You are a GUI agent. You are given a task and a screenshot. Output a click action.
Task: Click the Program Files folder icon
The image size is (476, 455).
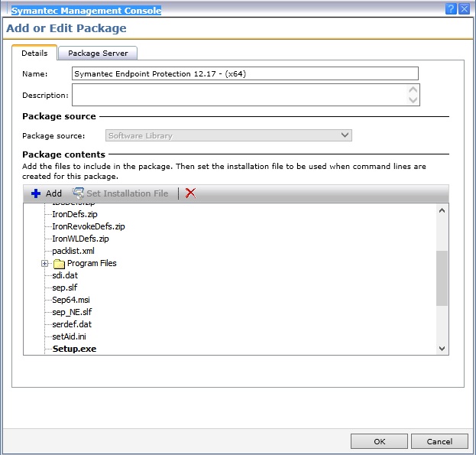pos(59,264)
